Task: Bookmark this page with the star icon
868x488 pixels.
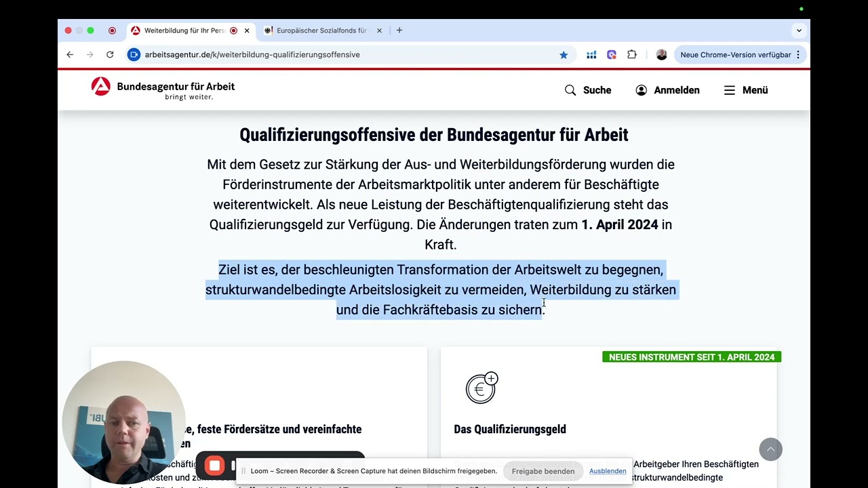Action: click(x=564, y=55)
